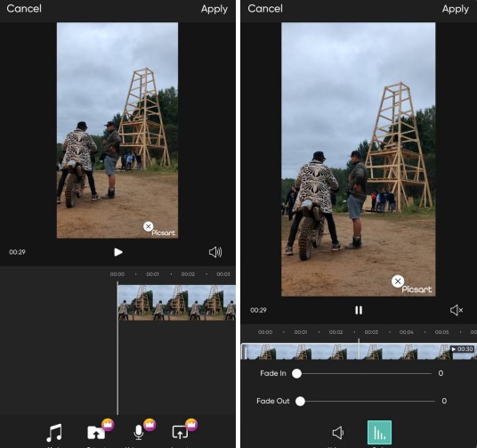Remove the Picsart watermark on the left preview
This screenshot has height=448, width=477.
[148, 226]
